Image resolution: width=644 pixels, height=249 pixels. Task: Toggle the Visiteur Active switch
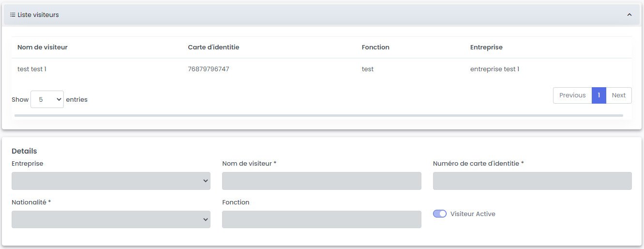tap(440, 214)
